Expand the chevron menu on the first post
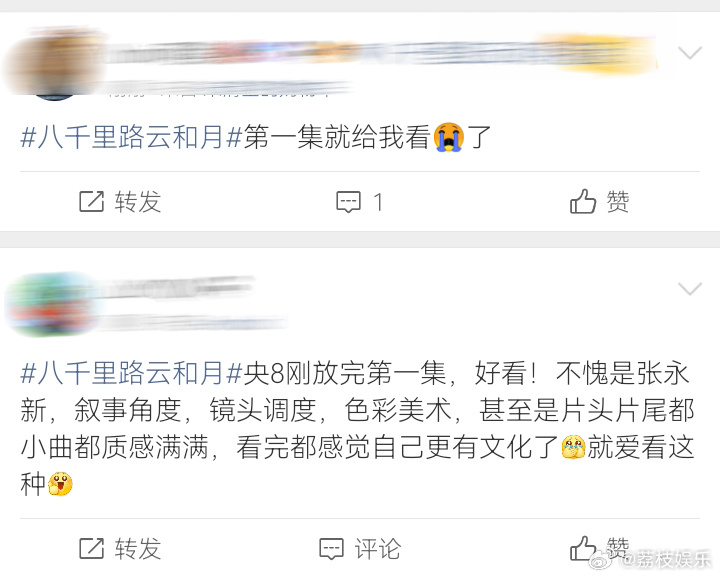Screen dimensions: 720x578 click(x=690, y=53)
